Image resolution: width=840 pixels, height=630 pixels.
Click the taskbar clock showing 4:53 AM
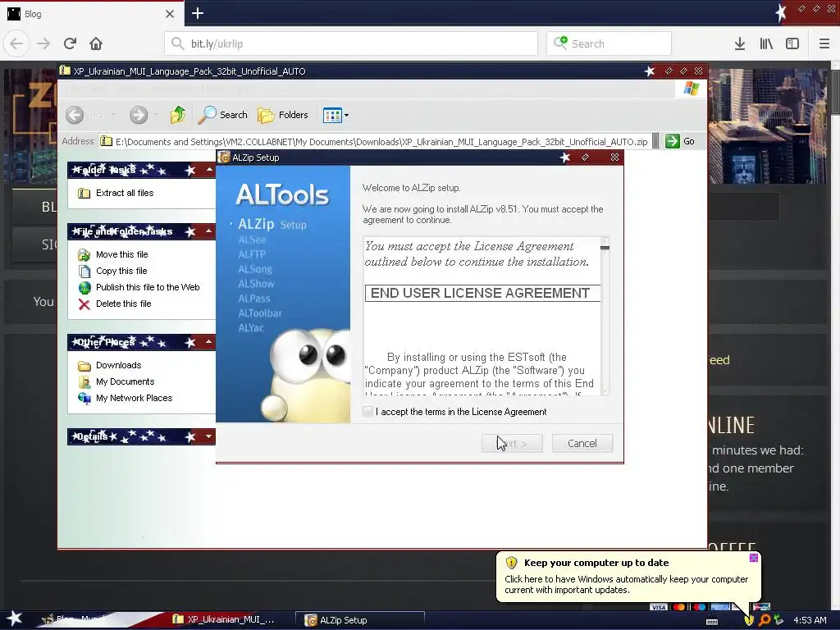tap(810, 620)
